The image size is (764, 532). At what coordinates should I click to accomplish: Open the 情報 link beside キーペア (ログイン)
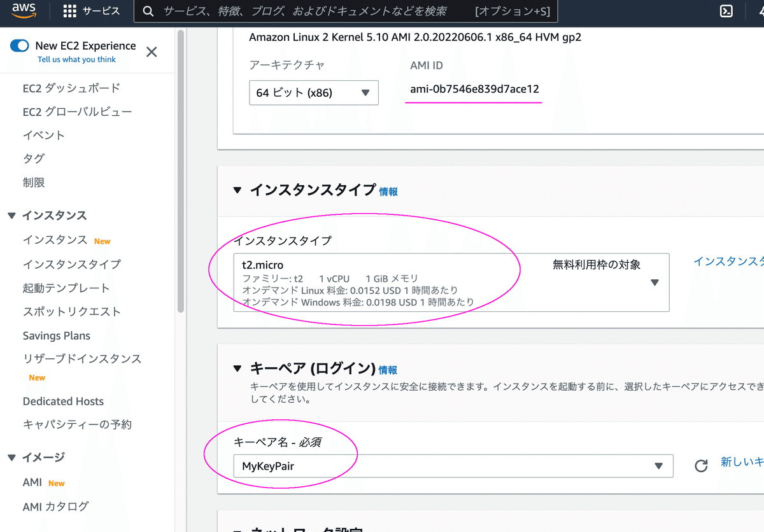click(x=388, y=370)
